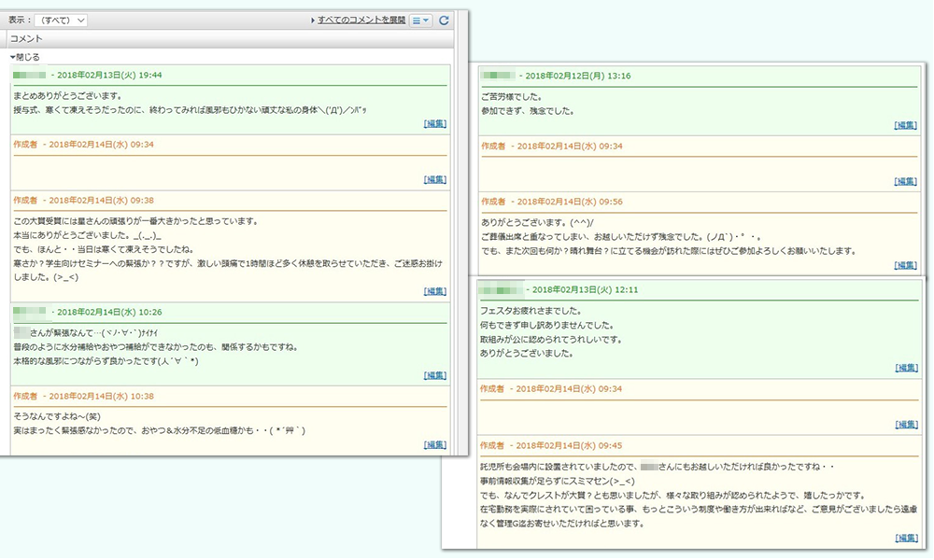Image resolution: width=934 pixels, height=560 pixels.
Task: Edit the empty 09:34 reply under 12:11 comment
Action: point(905,425)
